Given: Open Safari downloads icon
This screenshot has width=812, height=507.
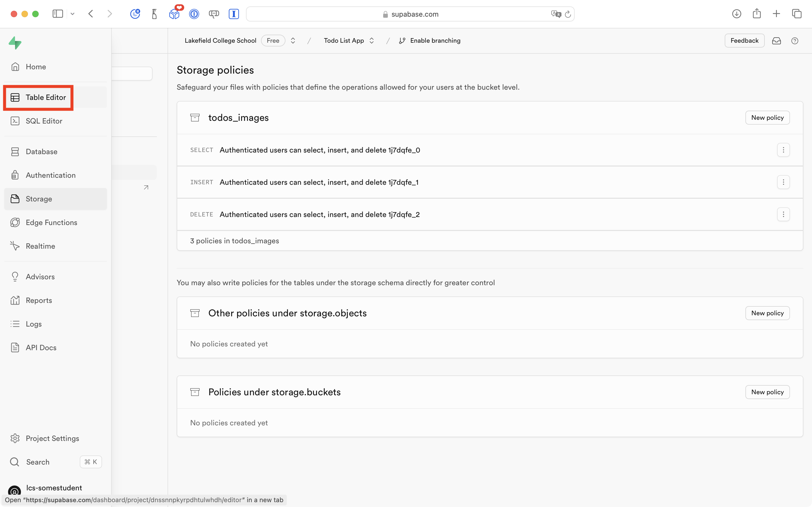Looking at the screenshot, I should 736,14.
